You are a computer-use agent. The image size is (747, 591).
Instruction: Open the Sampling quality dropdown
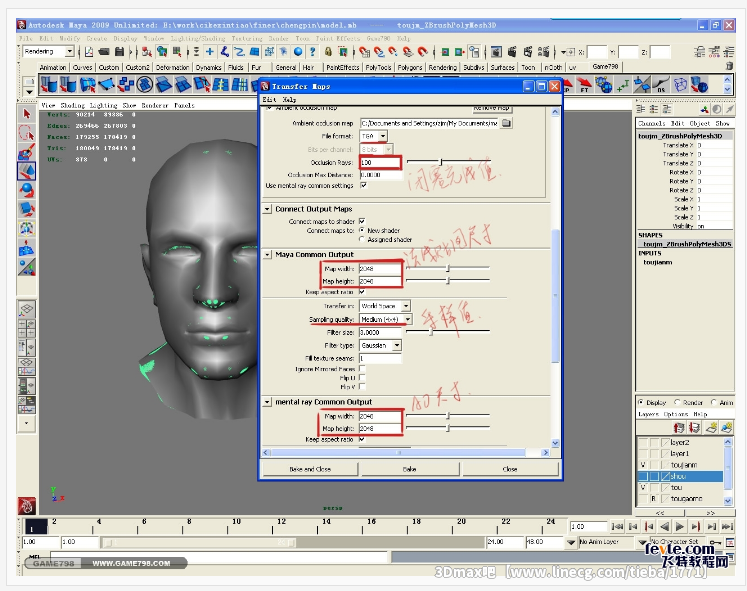408,319
